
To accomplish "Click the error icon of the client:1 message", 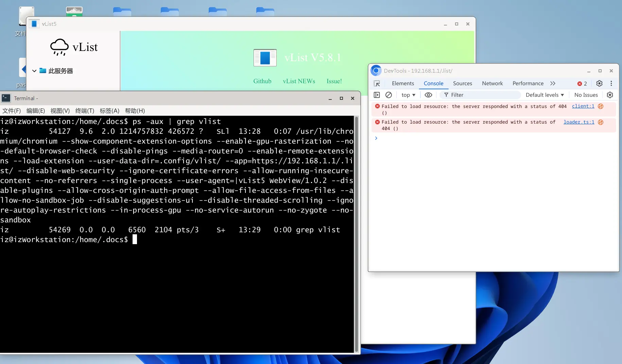I will click(x=377, y=106).
